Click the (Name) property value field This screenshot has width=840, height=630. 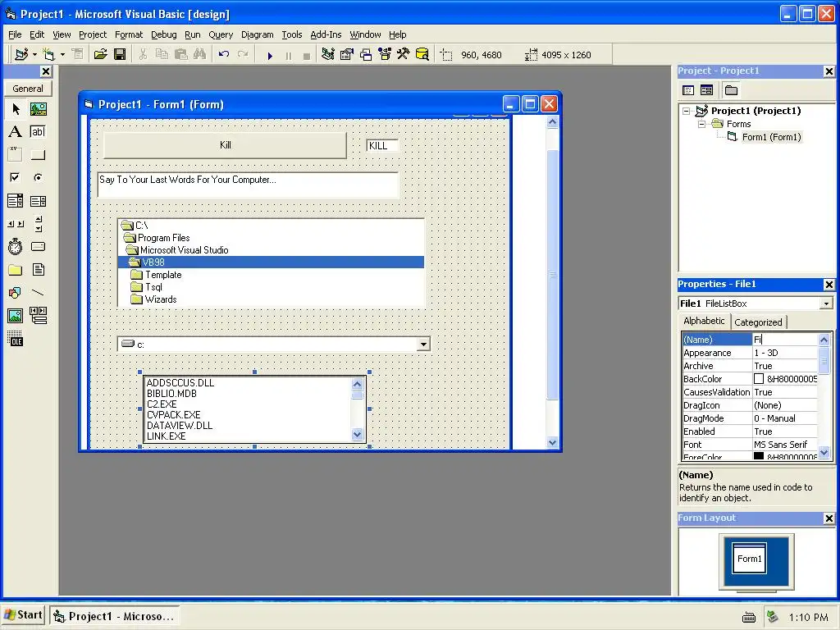point(784,340)
